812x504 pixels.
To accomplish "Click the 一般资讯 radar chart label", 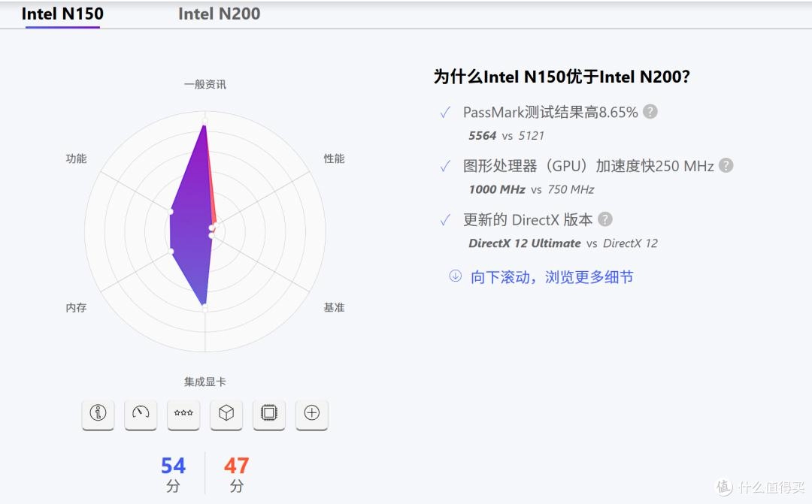I will 205,84.
